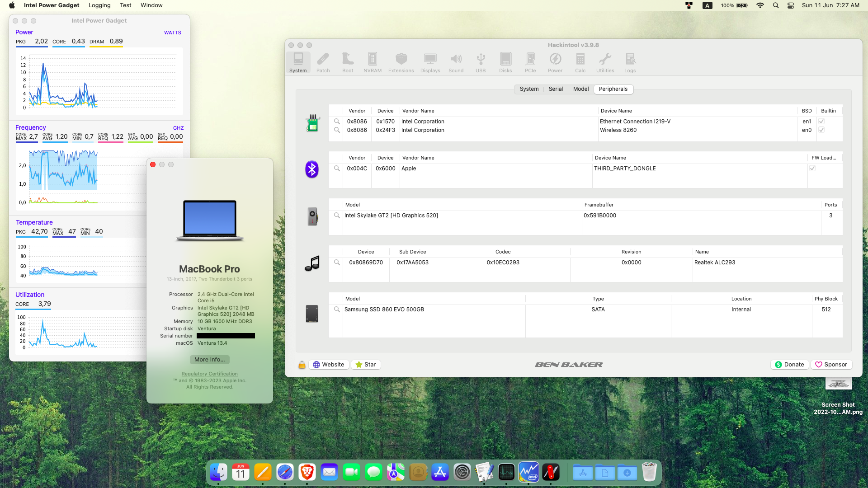Open the Patch toolbar section
This screenshot has height=488, width=868.
click(323, 62)
